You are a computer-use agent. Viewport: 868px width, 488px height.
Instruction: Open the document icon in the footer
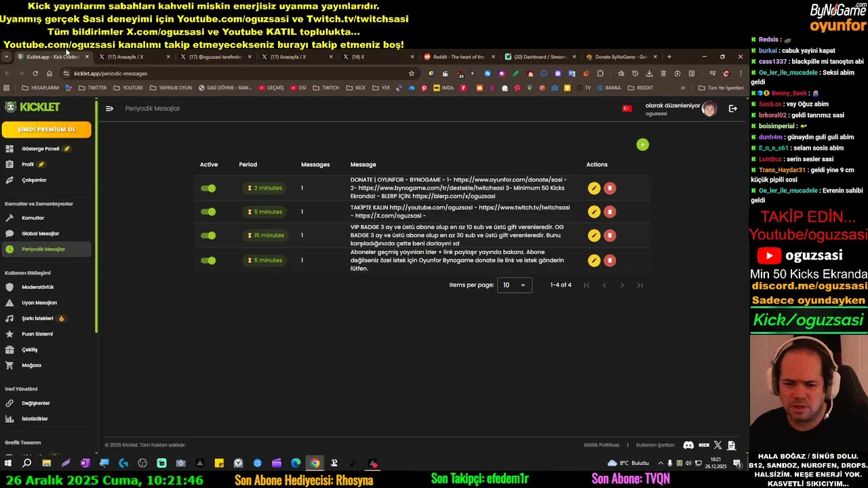[x=732, y=445]
